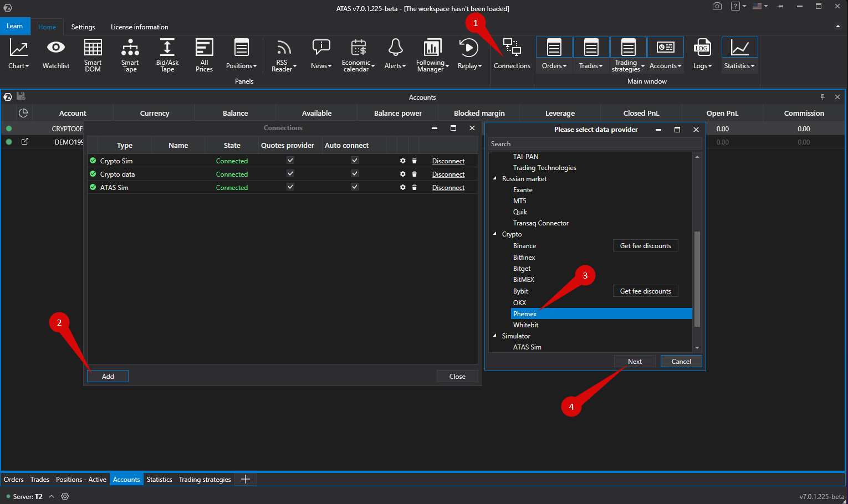The width and height of the screenshot is (848, 504).
Task: Click the gear icon for Crypto Sim
Action: pyautogui.click(x=403, y=161)
